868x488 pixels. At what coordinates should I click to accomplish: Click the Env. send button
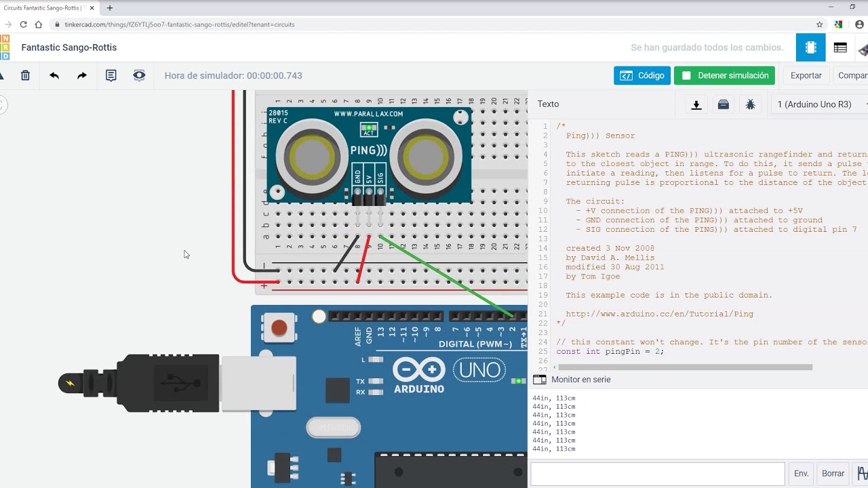(801, 474)
